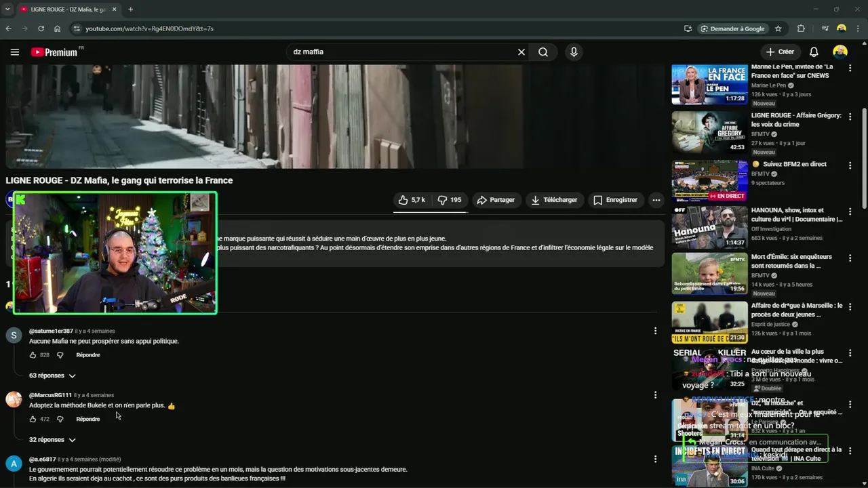Click Demander à Google in the address bar
Image resolution: width=868 pixels, height=488 pixels.
coord(732,28)
